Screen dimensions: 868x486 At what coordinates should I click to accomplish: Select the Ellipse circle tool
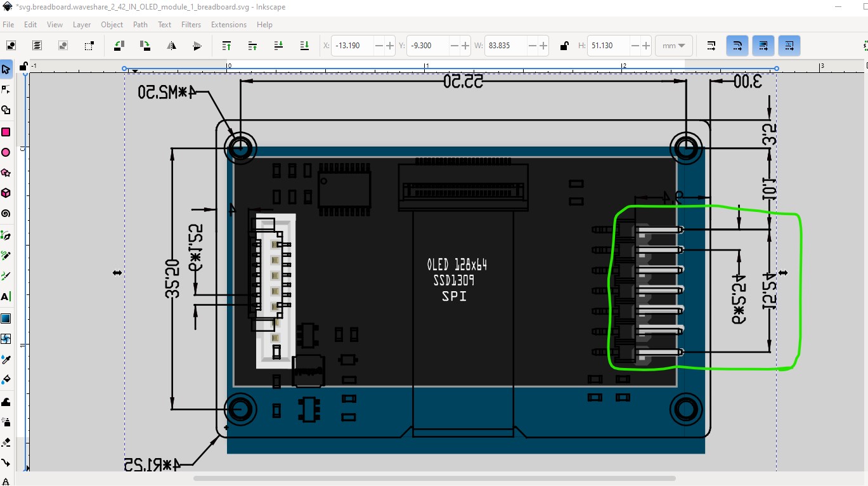[6, 152]
